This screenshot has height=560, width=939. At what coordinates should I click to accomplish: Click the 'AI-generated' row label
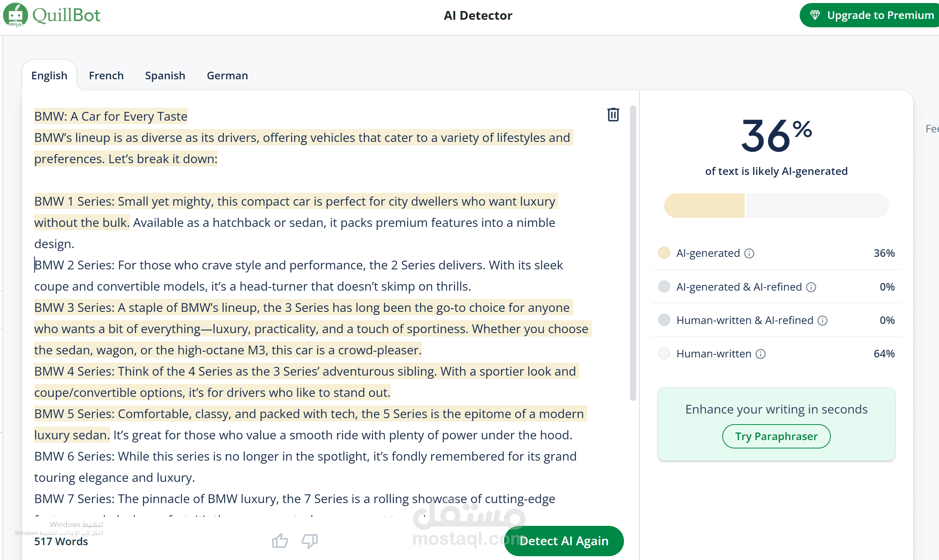708,253
